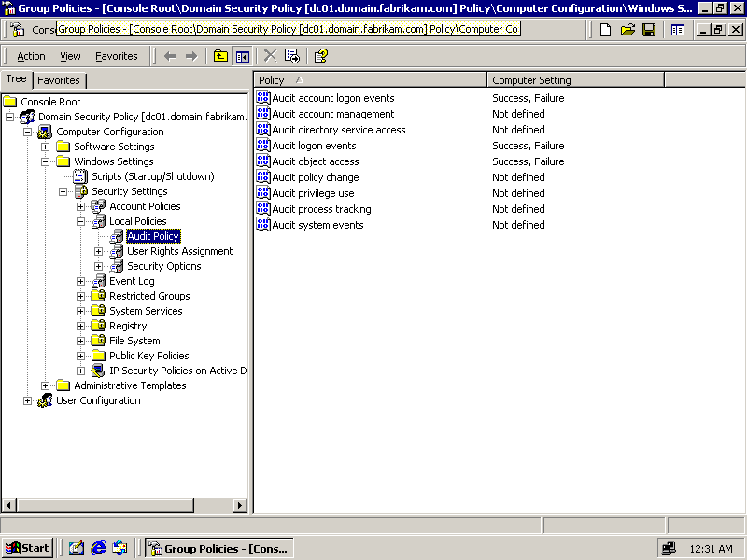The image size is (747, 560).
Task: Open the View menu
Action: coord(70,56)
